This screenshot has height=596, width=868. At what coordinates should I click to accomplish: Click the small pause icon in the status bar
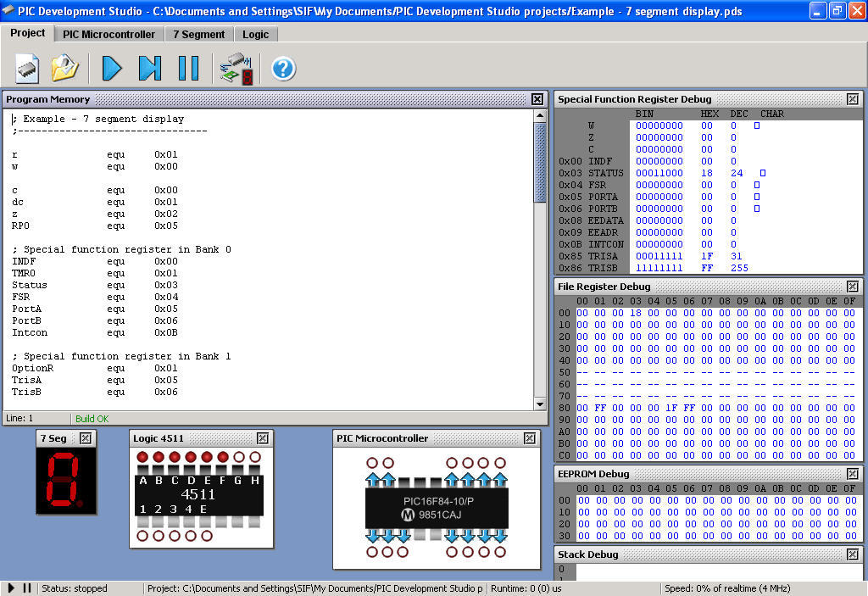tap(27, 588)
